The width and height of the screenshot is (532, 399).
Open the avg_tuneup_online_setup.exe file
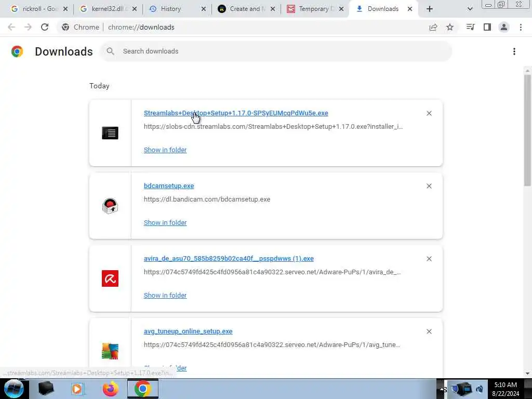click(188, 331)
